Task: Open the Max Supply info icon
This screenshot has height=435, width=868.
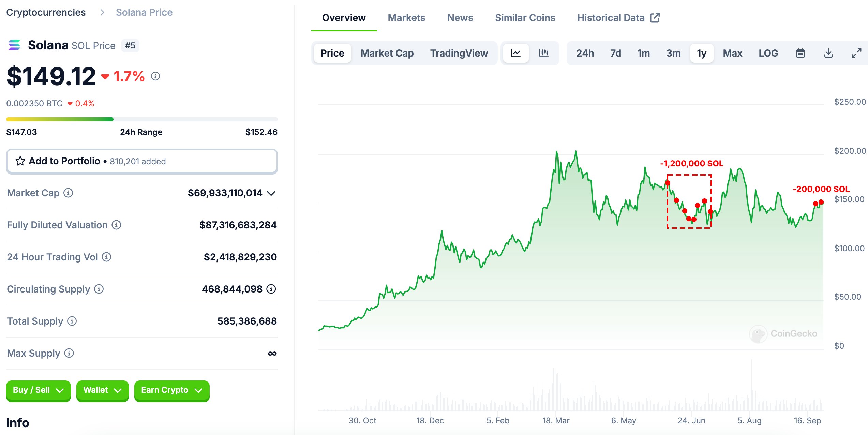Action: click(x=69, y=353)
